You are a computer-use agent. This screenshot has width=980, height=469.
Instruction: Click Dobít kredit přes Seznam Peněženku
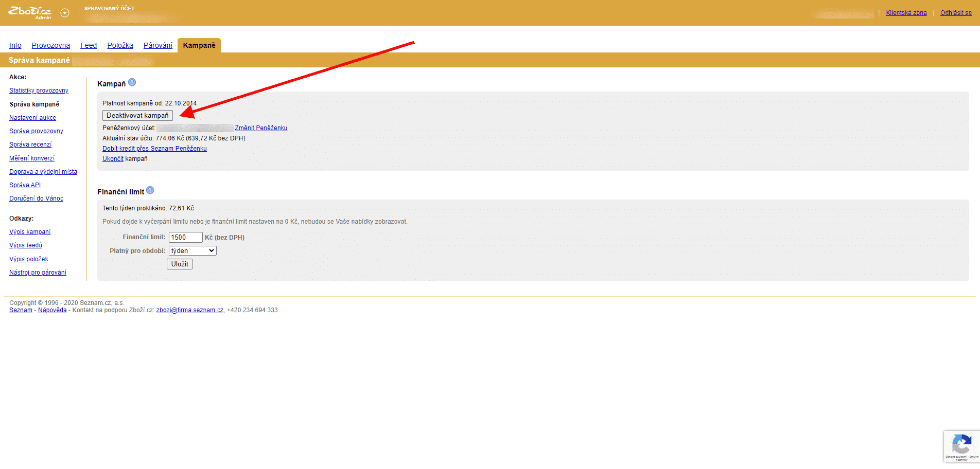coord(154,149)
